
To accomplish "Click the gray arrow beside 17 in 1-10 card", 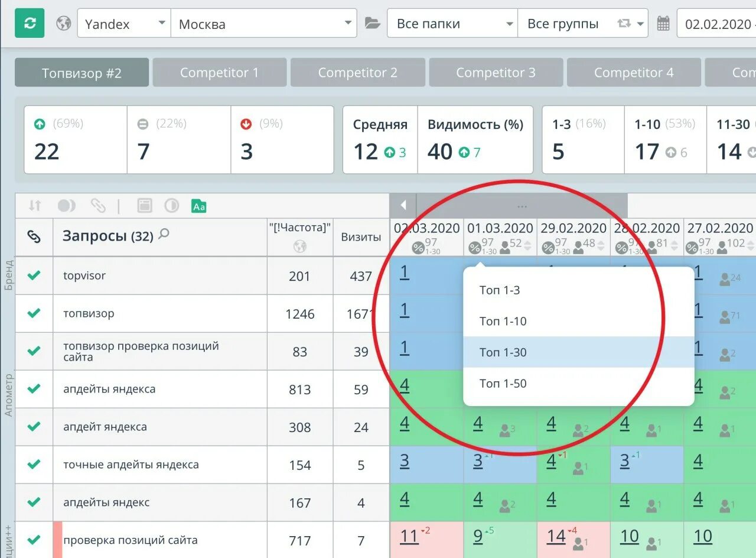I will click(670, 153).
